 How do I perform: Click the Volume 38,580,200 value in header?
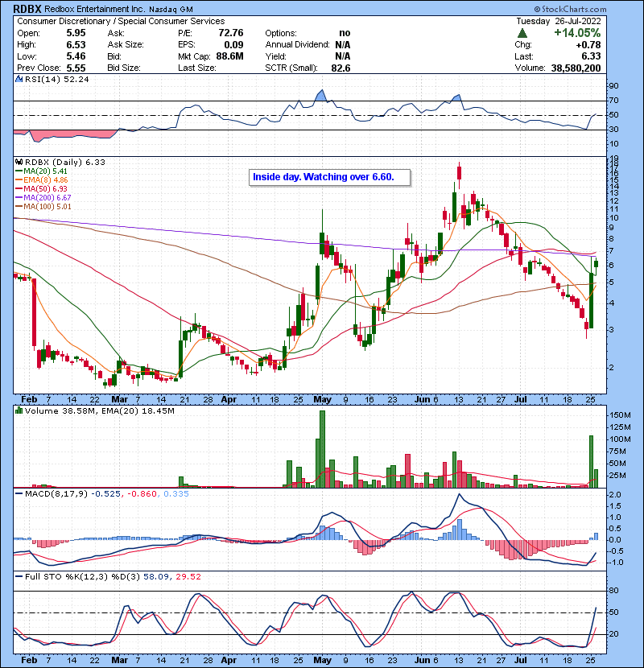pos(576,68)
